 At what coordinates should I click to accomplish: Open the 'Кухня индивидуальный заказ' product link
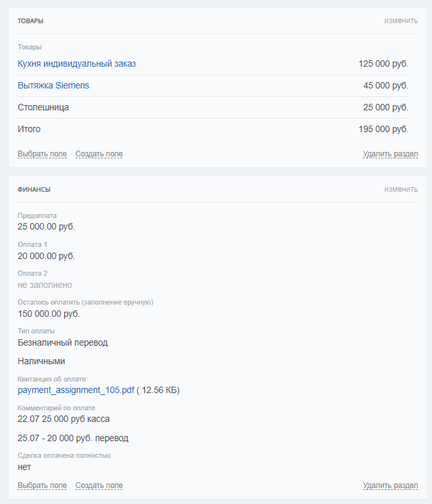tap(77, 63)
